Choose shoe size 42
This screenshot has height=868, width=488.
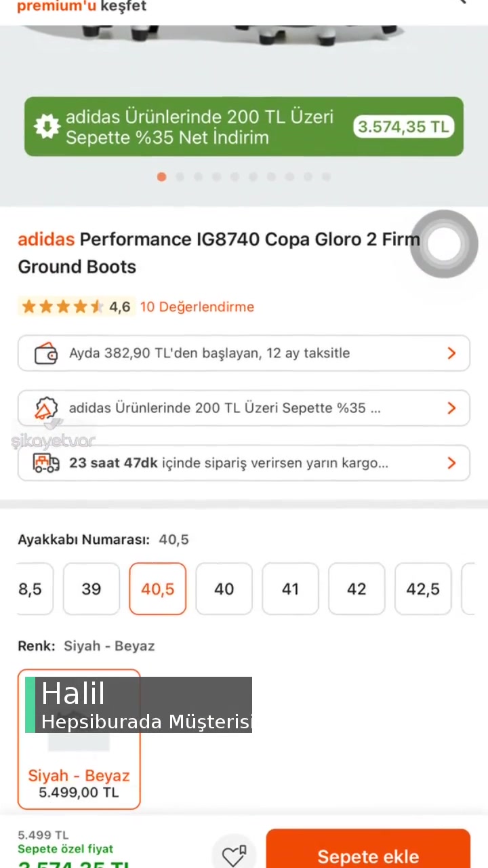click(x=357, y=589)
